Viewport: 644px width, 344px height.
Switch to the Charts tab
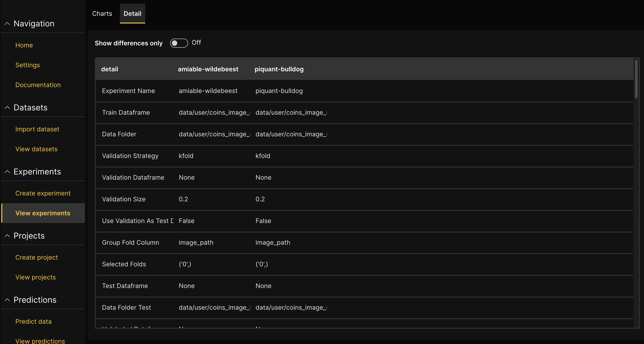102,14
